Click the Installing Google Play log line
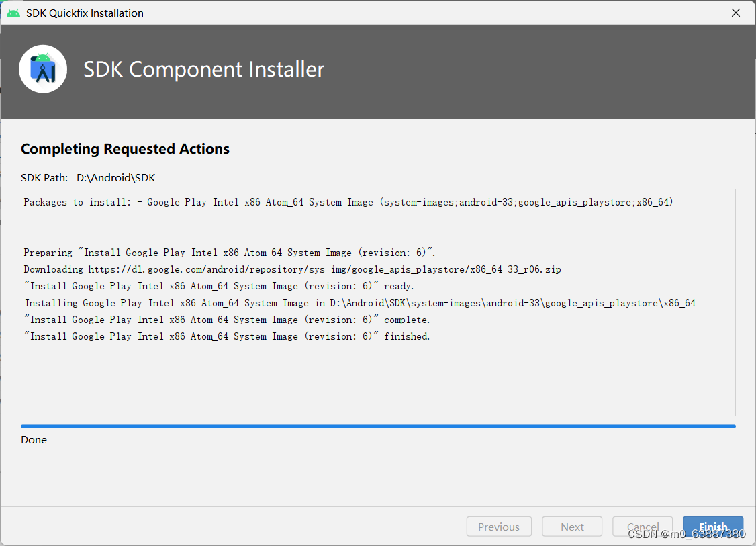 tap(360, 303)
